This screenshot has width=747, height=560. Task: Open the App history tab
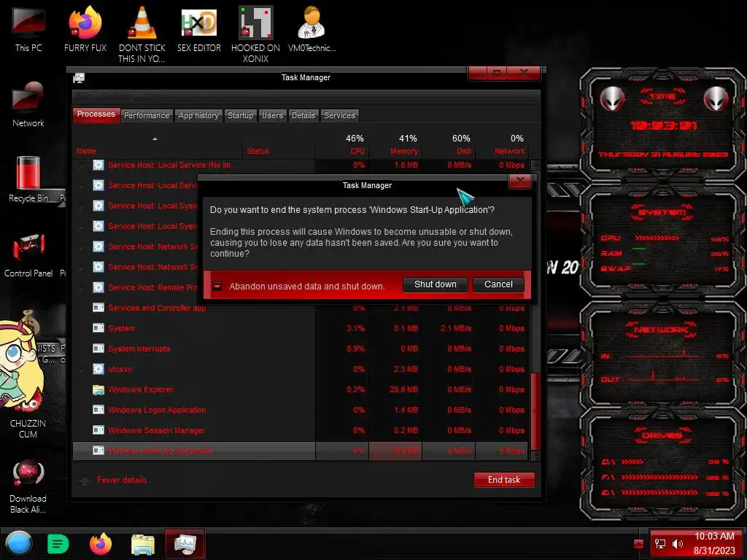198,115
